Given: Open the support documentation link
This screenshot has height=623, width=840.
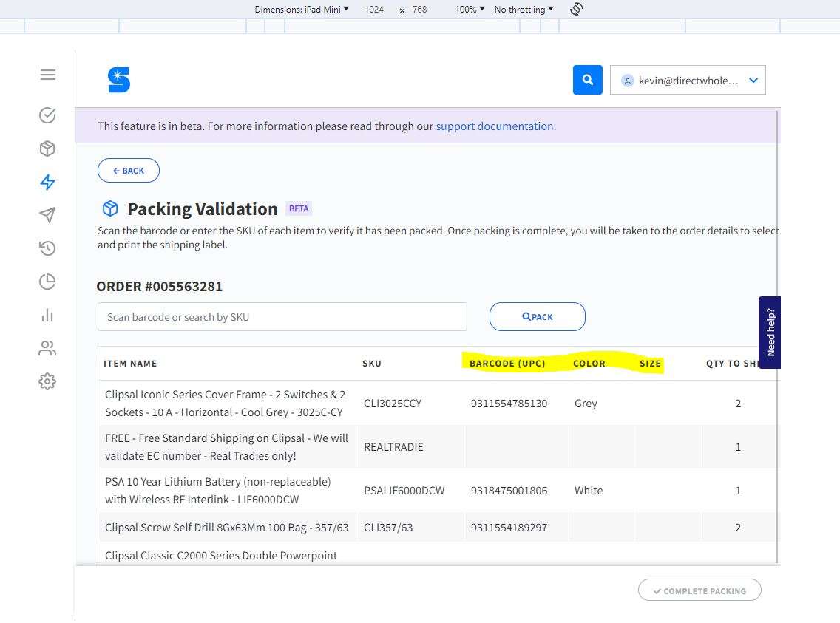Looking at the screenshot, I should (495, 126).
